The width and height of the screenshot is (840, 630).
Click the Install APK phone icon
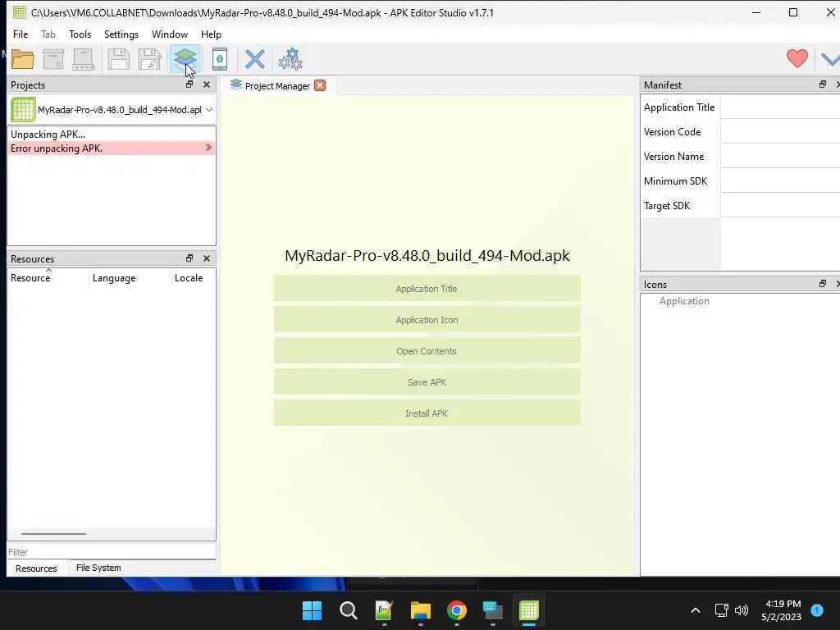coord(220,59)
